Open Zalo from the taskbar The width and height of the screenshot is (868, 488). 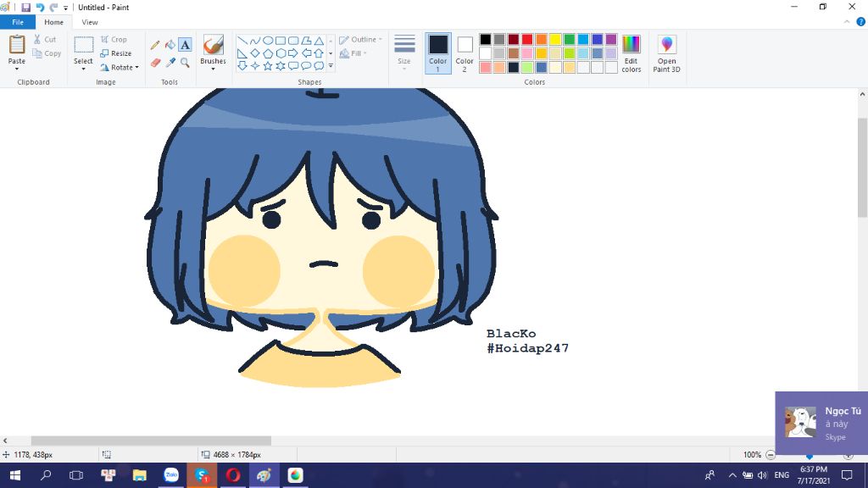pos(171,475)
